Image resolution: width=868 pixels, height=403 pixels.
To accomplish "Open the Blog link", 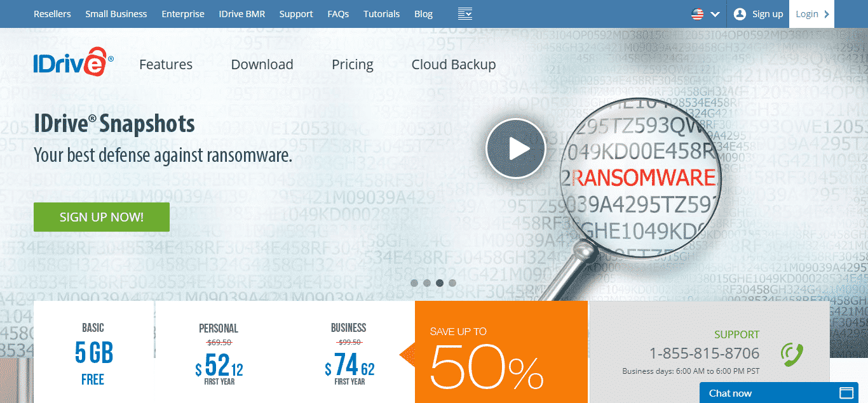I will click(x=423, y=14).
